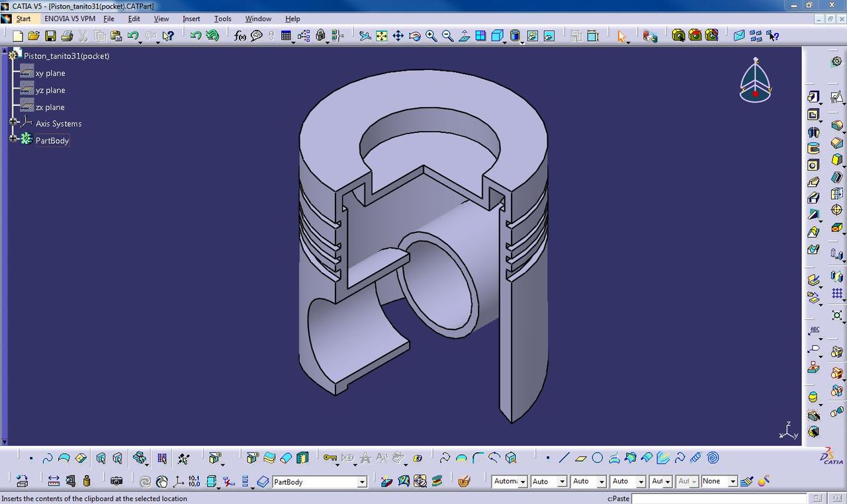This screenshot has height=504, width=847.
Task: Select the Rib tool
Action: coord(813,181)
